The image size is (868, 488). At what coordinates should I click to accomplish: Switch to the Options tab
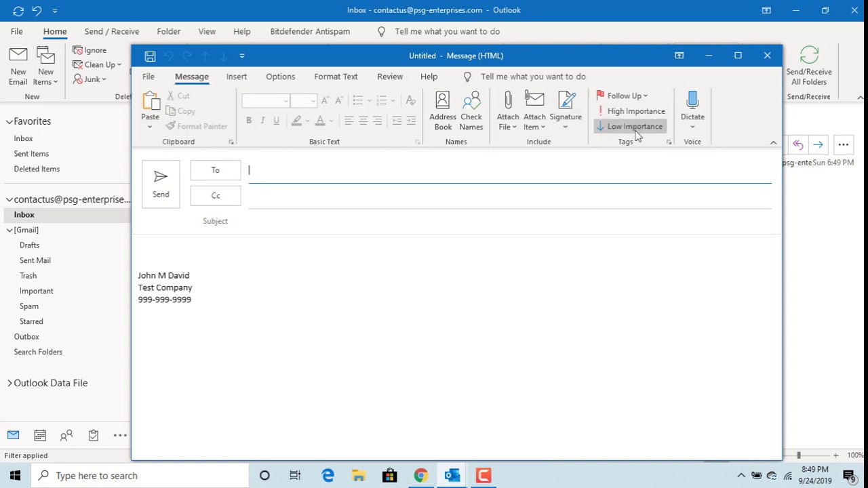[x=281, y=77]
